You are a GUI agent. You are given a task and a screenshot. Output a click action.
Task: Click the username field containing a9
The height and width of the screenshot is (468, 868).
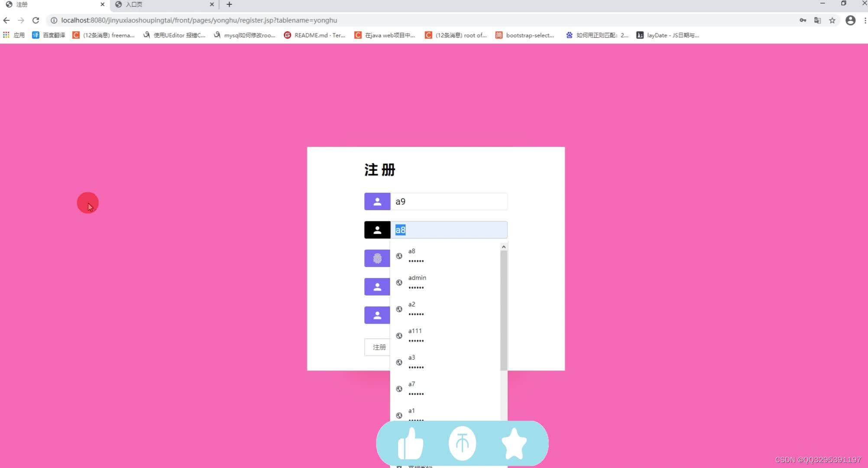pos(449,201)
